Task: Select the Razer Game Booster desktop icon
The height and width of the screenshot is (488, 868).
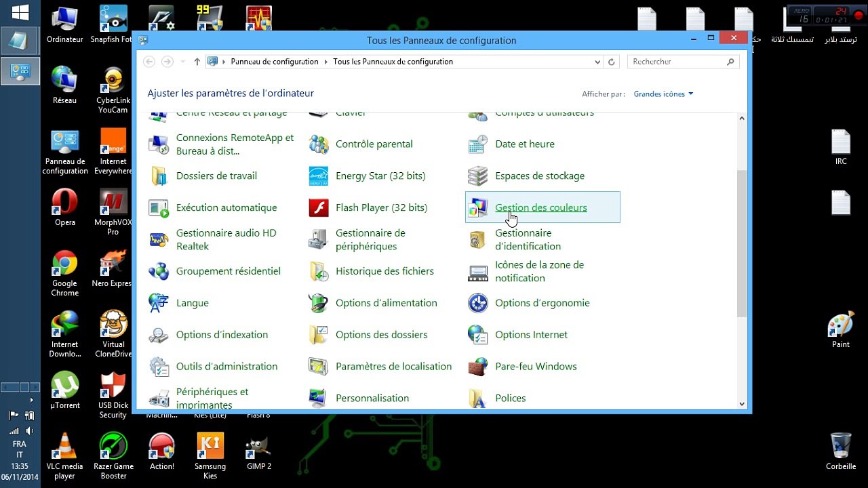Action: pyautogui.click(x=113, y=456)
